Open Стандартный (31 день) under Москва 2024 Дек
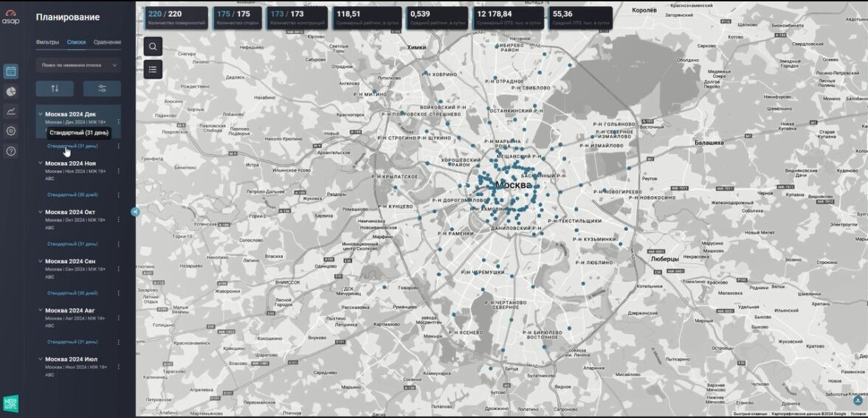This screenshot has height=418, width=868. tap(72, 146)
